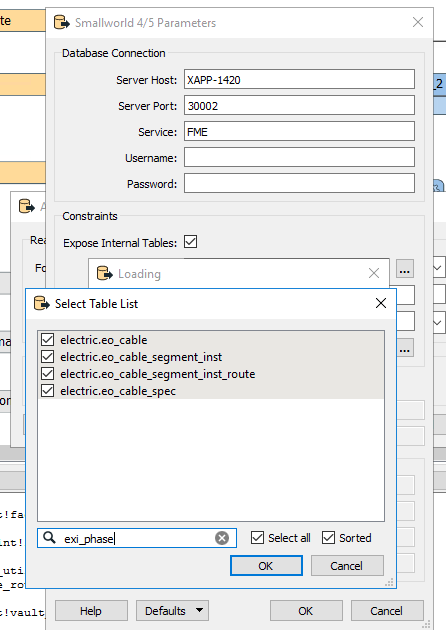Select electric.eo_cable row text

[x=104, y=340]
